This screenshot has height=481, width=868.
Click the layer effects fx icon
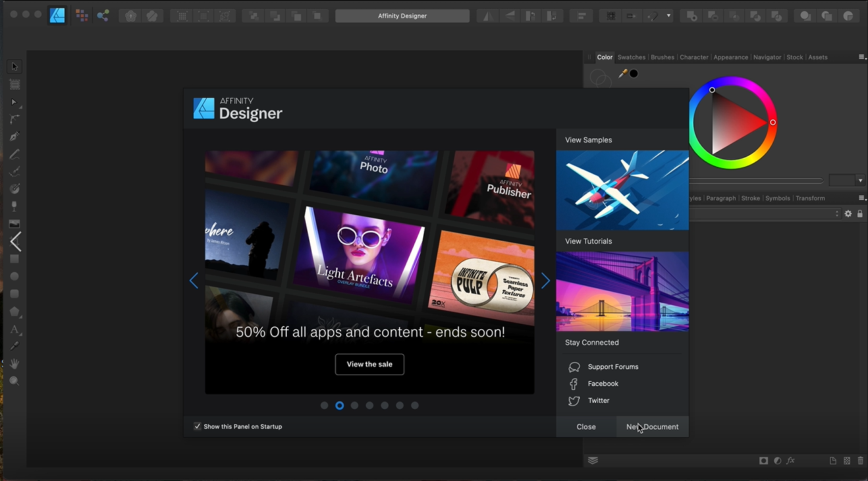(790, 461)
